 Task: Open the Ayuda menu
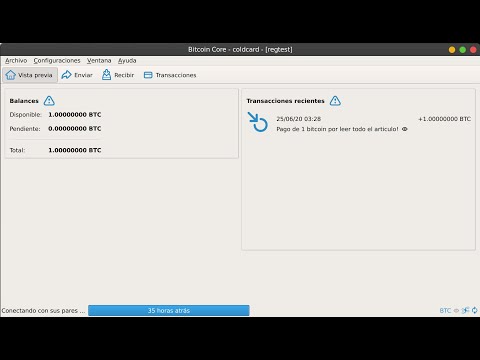click(x=127, y=61)
